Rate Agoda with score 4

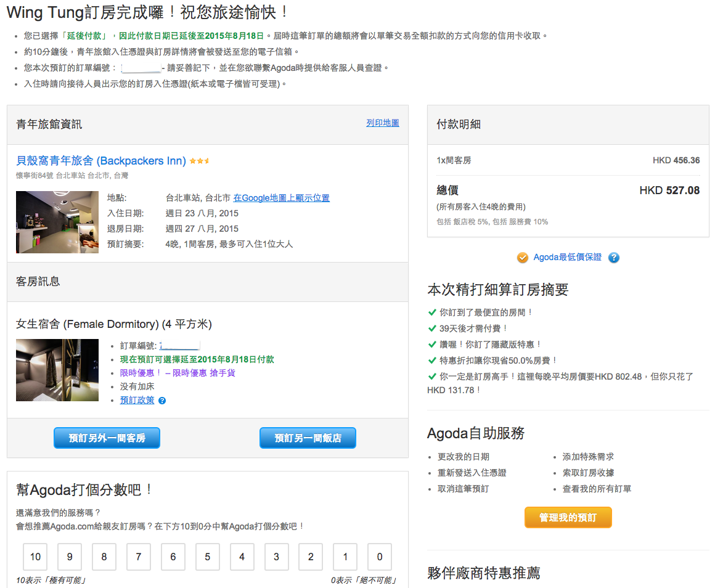(x=242, y=557)
